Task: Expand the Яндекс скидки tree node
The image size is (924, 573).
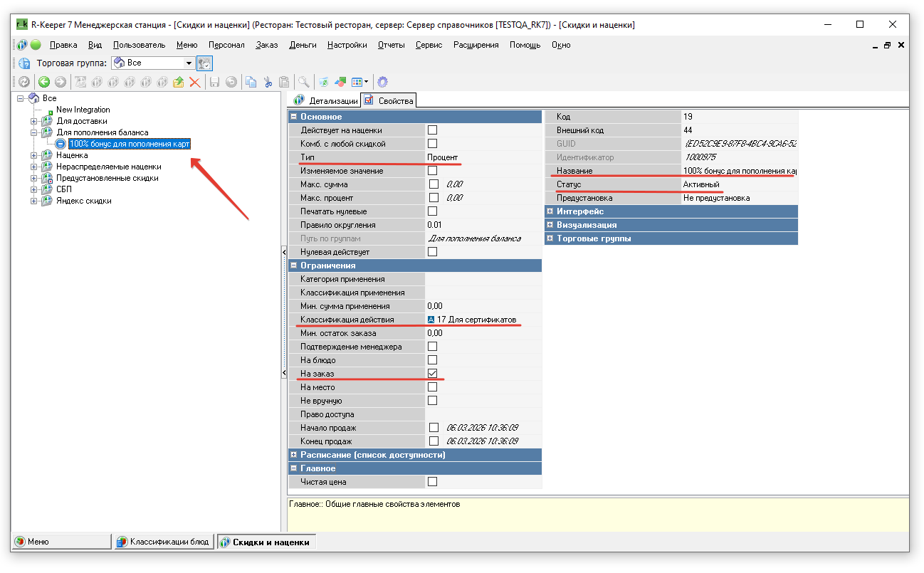Action: tap(33, 201)
